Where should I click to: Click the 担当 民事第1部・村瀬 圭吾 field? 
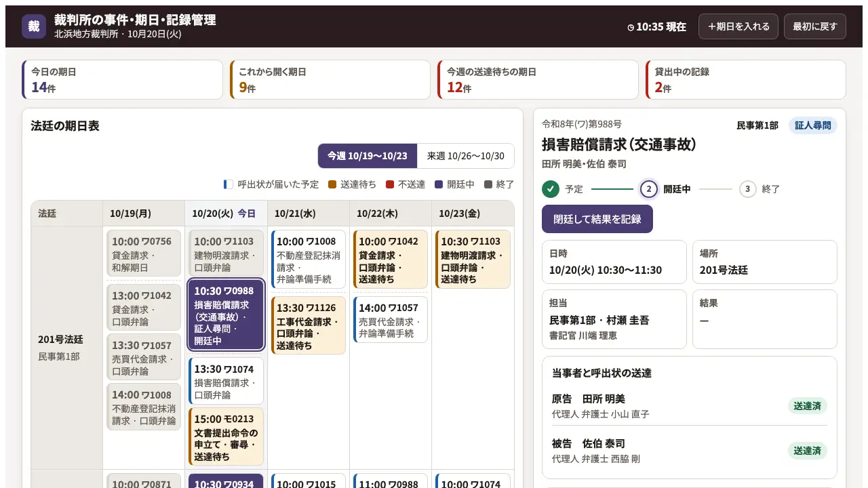[x=614, y=319]
